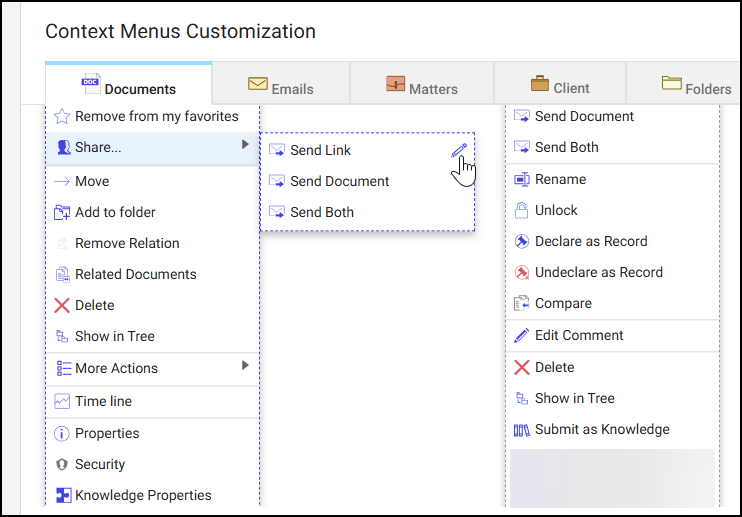Image resolution: width=742 pixels, height=517 pixels.
Task: Click the red X icon in the Documents menu's Delete entry
Action: click(62, 306)
